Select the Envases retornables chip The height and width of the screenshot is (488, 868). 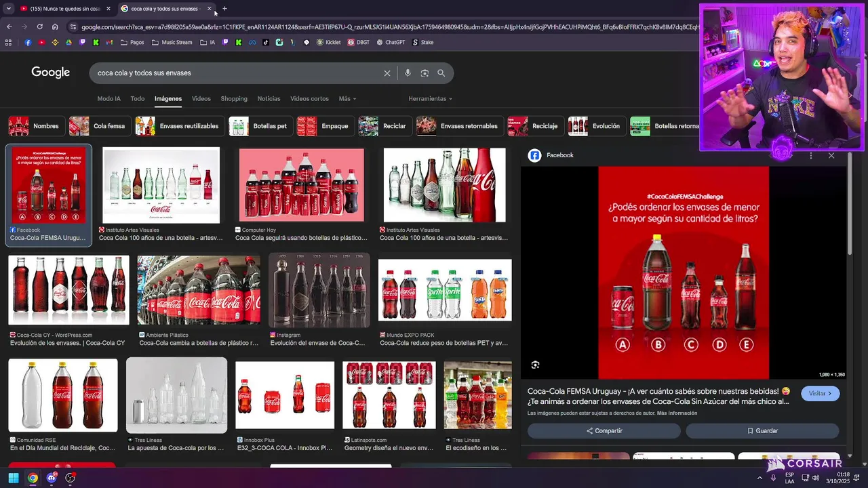click(459, 126)
